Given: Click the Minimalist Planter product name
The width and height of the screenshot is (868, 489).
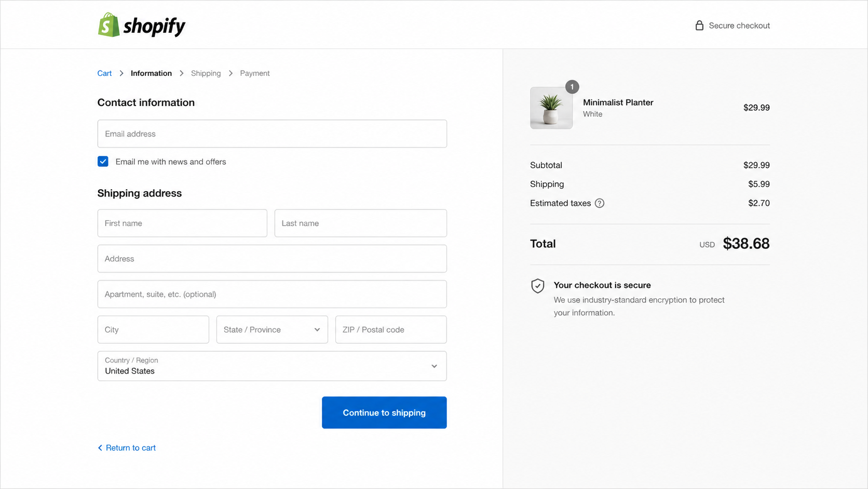Looking at the screenshot, I should coord(618,102).
